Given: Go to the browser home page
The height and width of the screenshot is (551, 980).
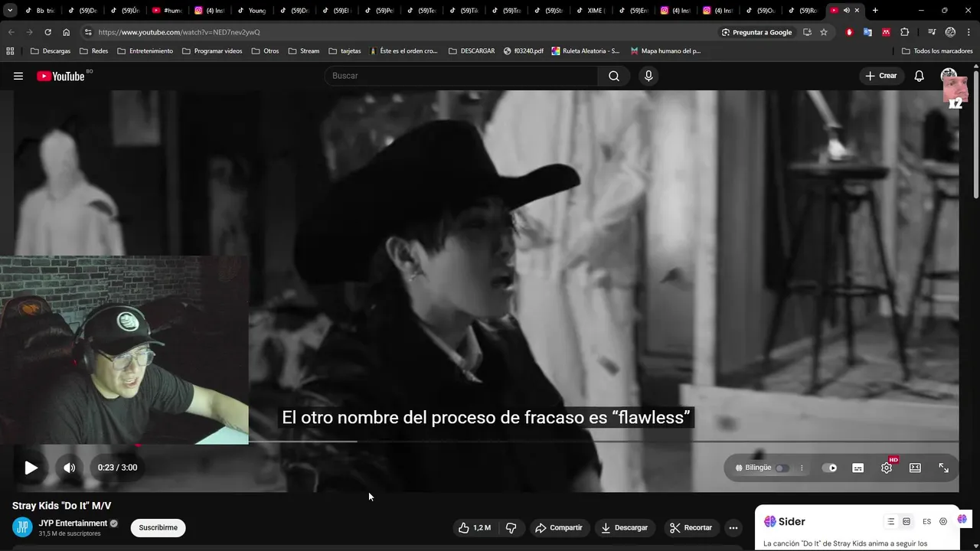Looking at the screenshot, I should (x=66, y=32).
